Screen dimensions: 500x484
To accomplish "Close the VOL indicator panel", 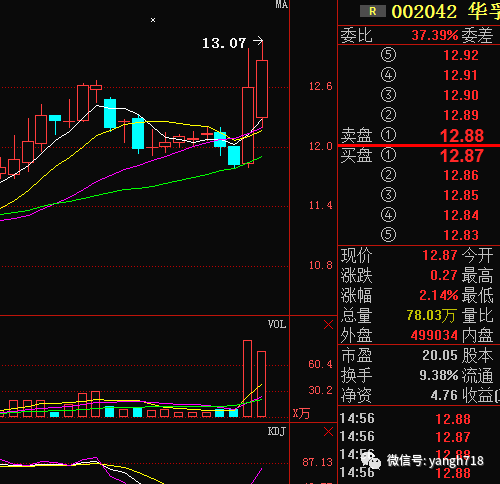I will point(328,325).
